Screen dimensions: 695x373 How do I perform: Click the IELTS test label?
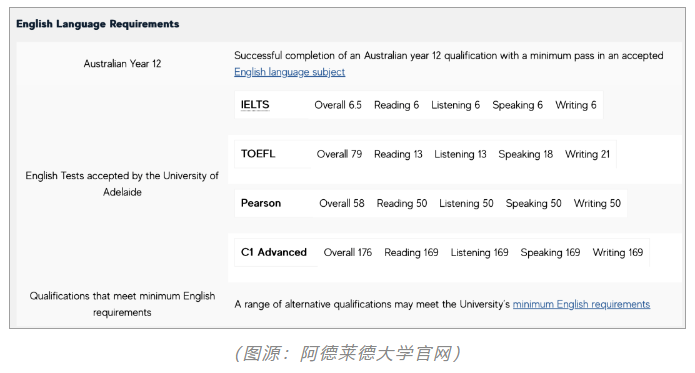pyautogui.click(x=255, y=105)
